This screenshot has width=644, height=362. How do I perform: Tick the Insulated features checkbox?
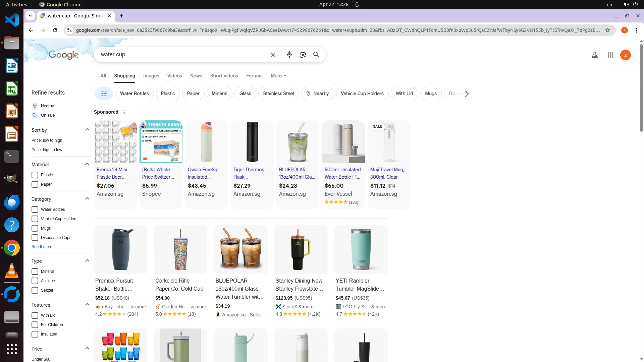(x=35, y=334)
